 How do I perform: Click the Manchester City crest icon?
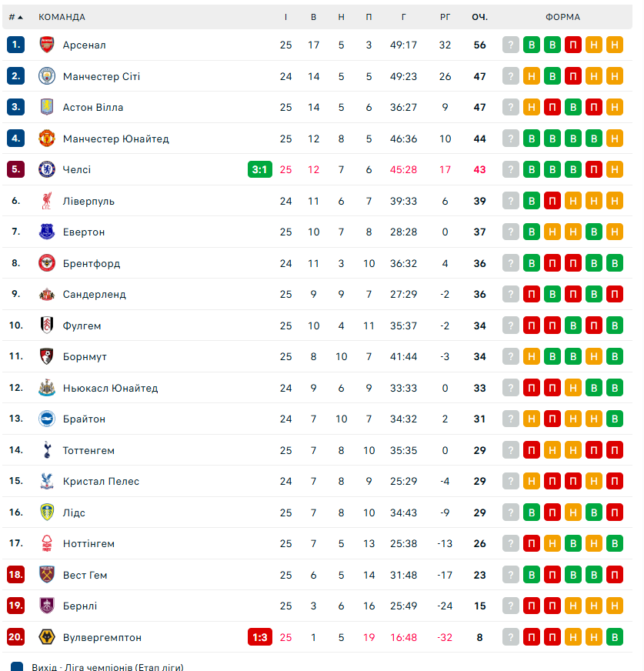[48, 76]
